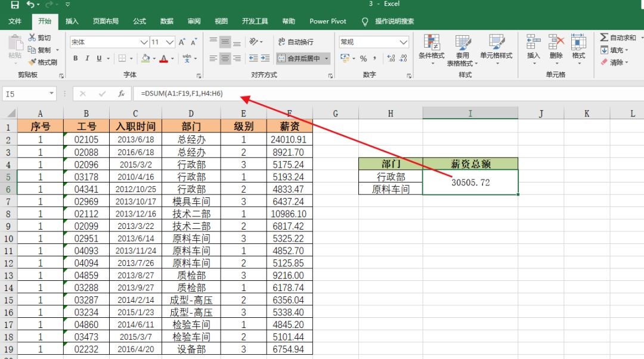Open the 字体 group dialog launcher
Image resolution: width=644 pixels, height=359 pixels.
[x=199, y=76]
